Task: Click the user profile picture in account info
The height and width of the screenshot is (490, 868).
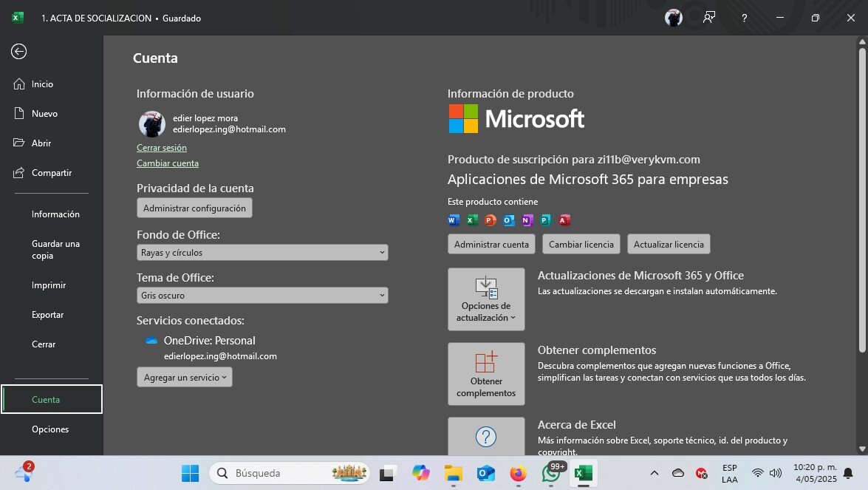Action: click(151, 124)
